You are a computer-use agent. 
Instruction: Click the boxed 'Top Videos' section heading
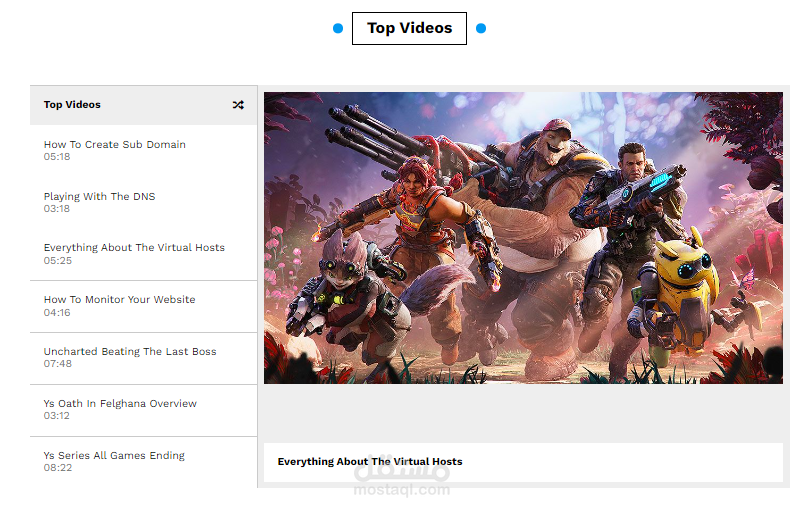click(x=409, y=28)
